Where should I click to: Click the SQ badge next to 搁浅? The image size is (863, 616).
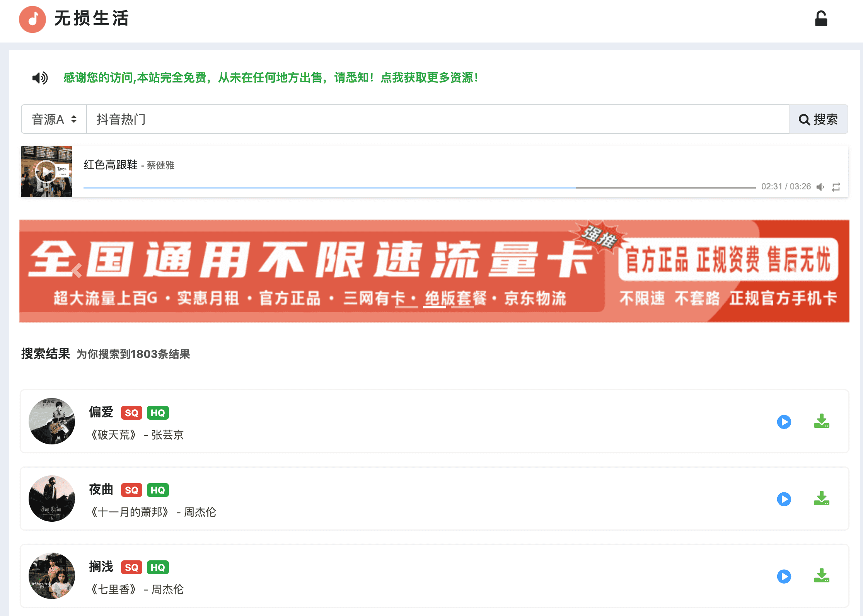click(131, 567)
